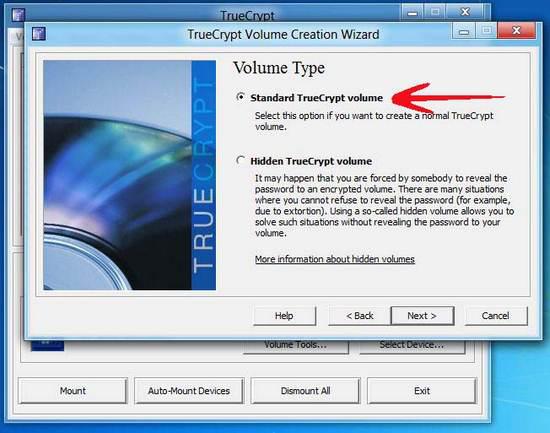The width and height of the screenshot is (550, 433).
Task: Select the Hidden TrueCrypt volume radio button
Action: 241,161
